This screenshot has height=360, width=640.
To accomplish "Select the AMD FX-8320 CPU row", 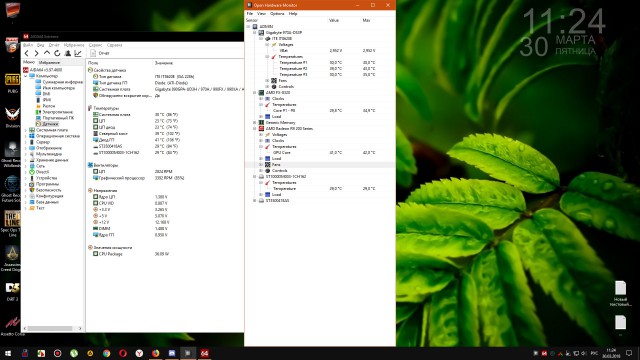I will (320, 93).
